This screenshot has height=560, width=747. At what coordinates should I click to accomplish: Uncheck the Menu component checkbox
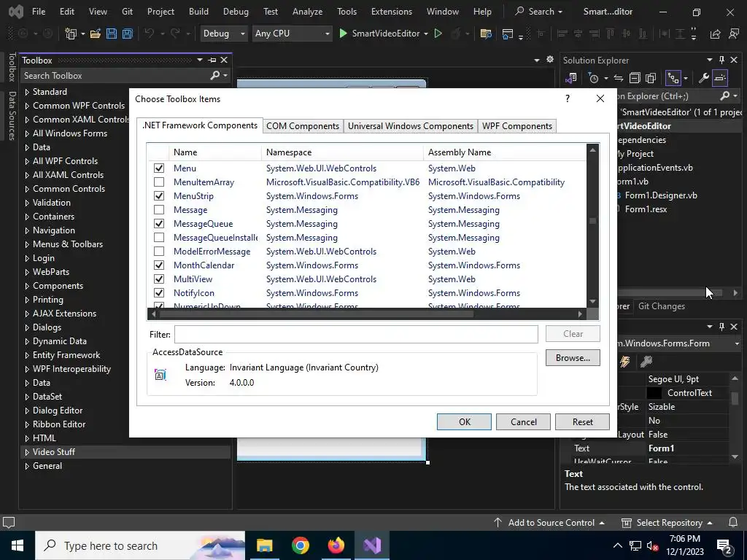(159, 168)
